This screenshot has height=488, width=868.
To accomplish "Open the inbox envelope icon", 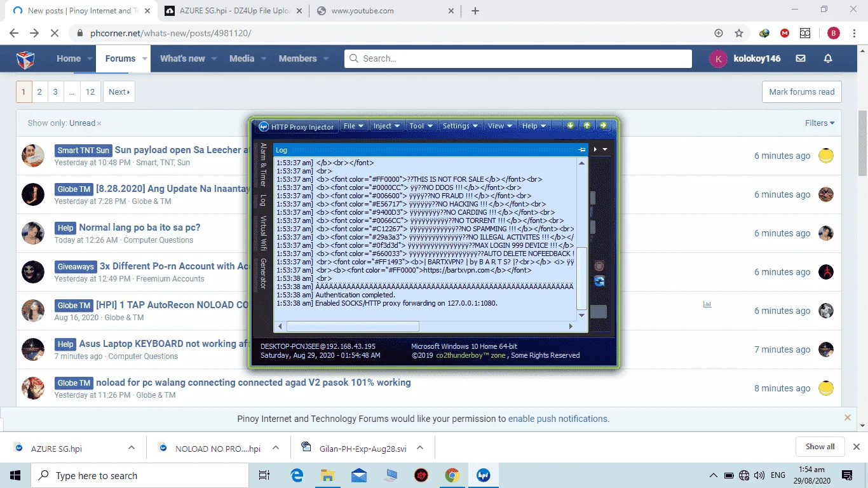I will (801, 58).
